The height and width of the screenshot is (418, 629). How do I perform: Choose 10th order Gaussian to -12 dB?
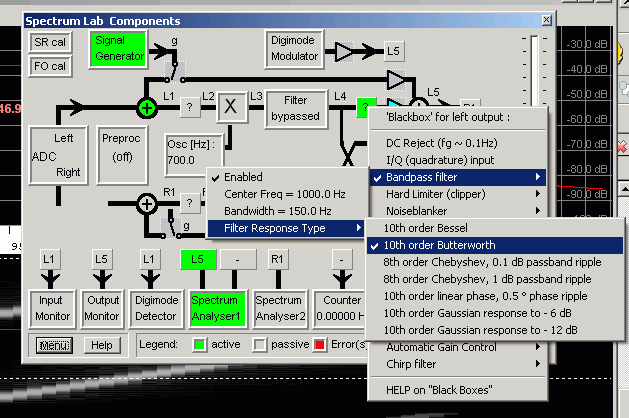click(x=495, y=330)
